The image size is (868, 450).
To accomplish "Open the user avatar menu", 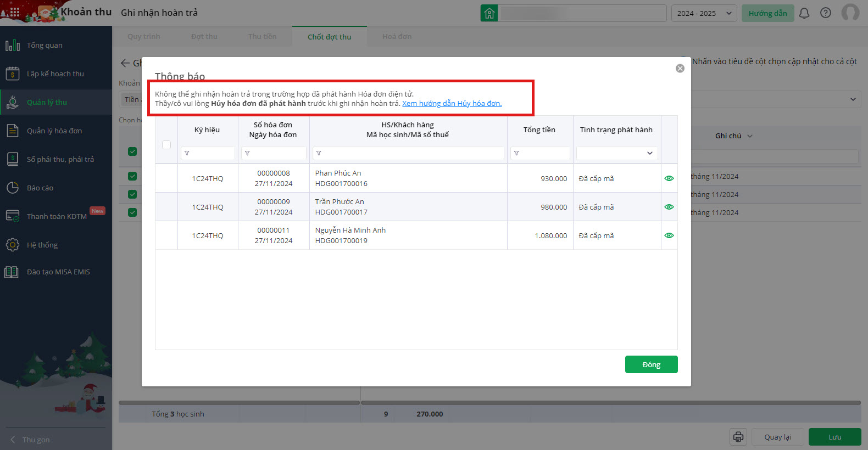I will click(x=850, y=13).
